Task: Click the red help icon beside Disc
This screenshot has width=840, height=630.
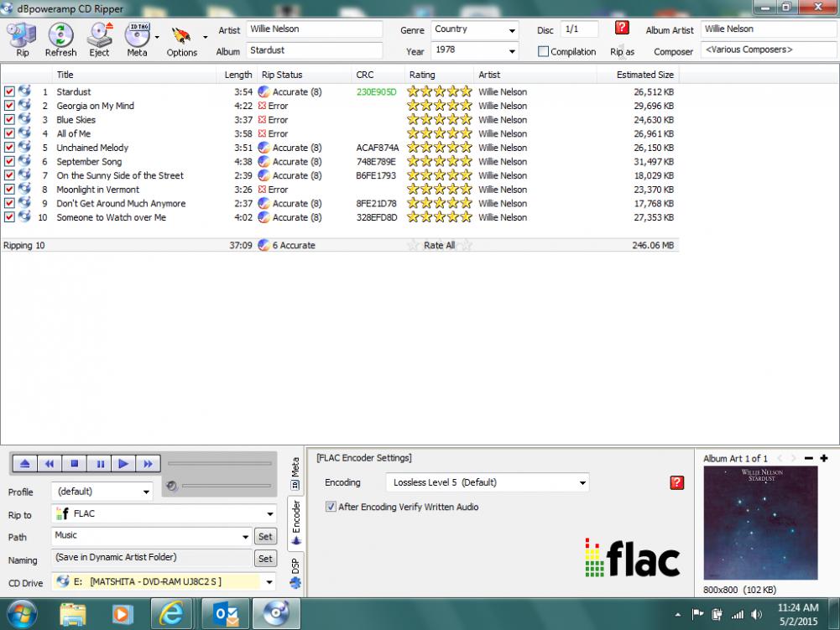Action: [622, 29]
